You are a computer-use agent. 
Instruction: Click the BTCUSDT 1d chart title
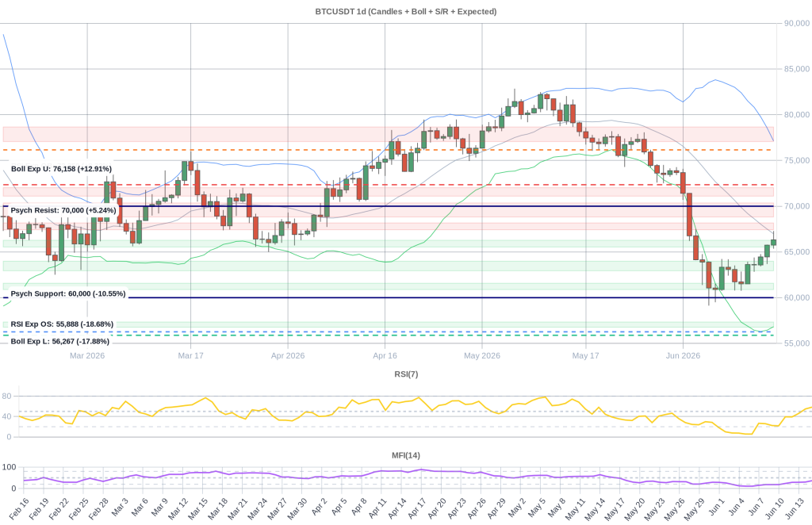(x=405, y=11)
